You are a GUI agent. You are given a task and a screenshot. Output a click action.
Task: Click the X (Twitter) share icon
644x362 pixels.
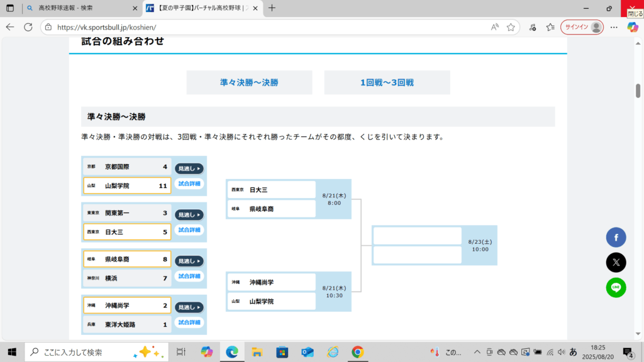[x=616, y=262]
